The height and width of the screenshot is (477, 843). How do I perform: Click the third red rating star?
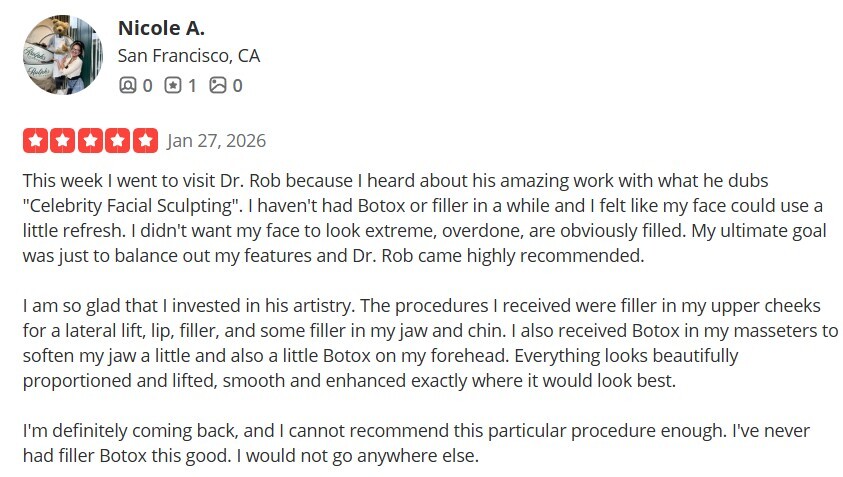coord(90,140)
